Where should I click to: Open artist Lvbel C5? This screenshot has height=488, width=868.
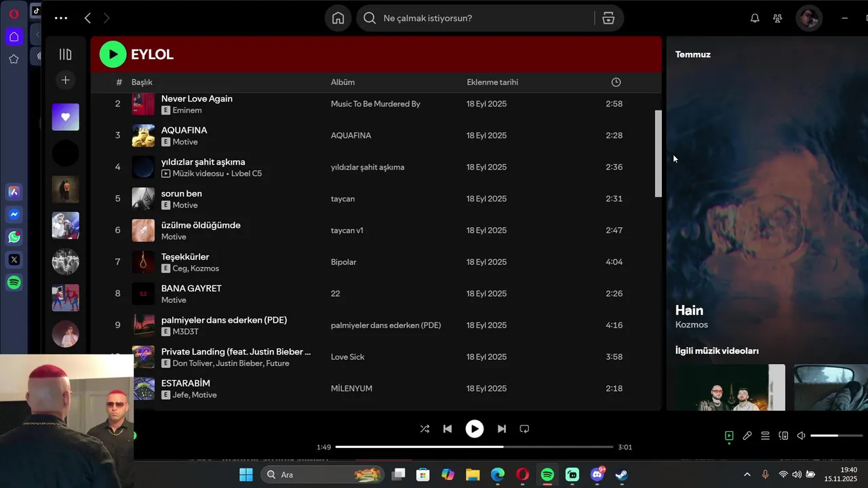pyautogui.click(x=246, y=174)
